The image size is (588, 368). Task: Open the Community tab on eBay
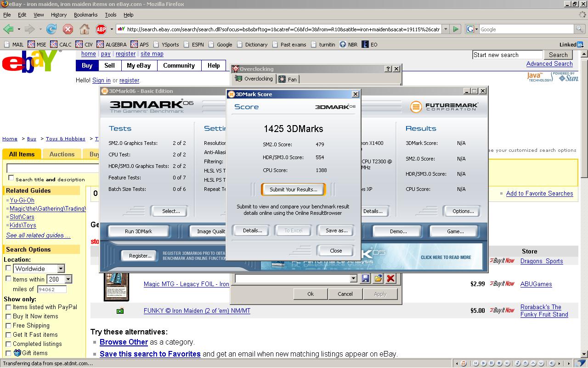[179, 65]
